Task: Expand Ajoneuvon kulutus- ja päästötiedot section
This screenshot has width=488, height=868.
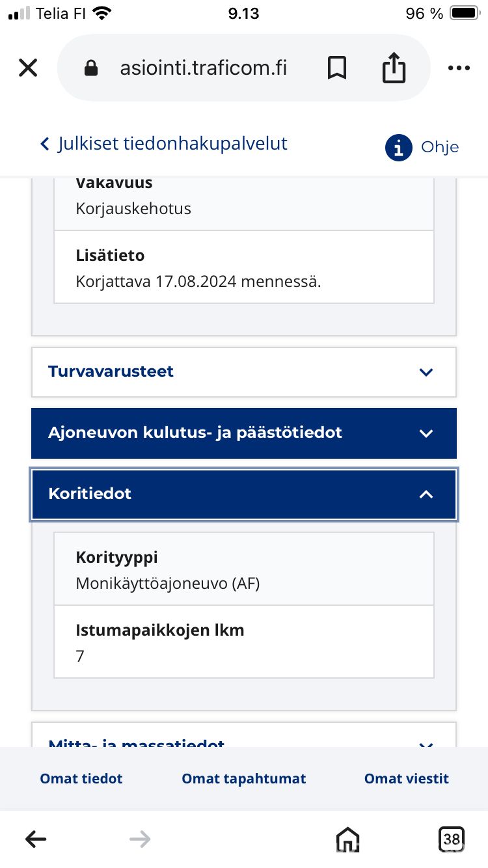Action: (244, 433)
